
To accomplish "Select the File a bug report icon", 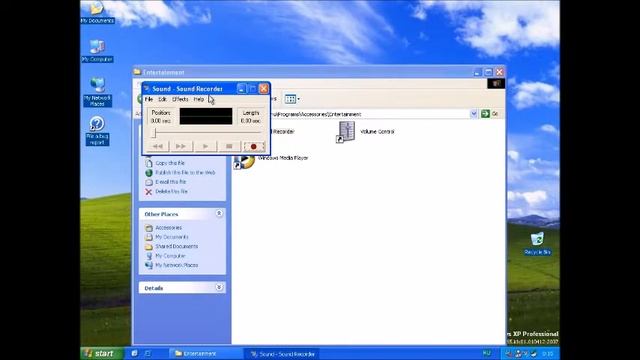I will (x=97, y=131).
